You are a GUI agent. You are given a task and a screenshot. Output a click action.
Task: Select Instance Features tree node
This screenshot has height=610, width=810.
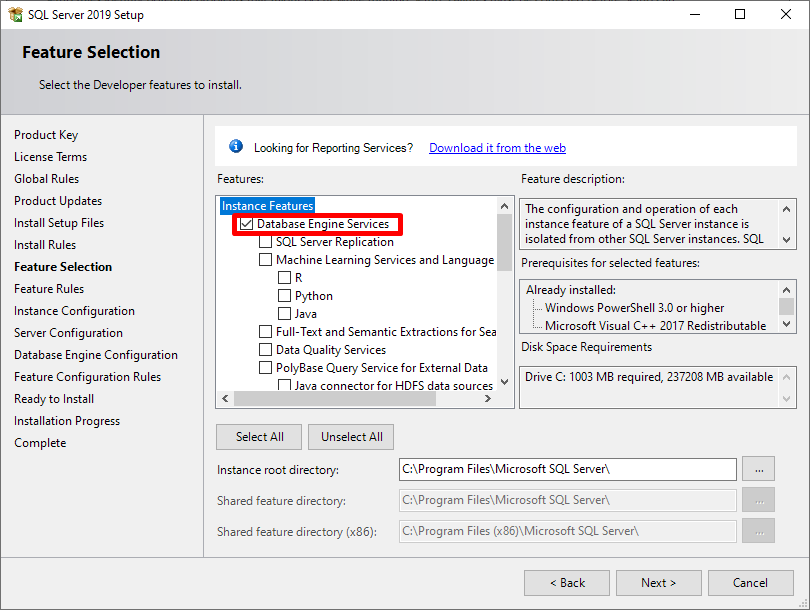tap(267, 206)
